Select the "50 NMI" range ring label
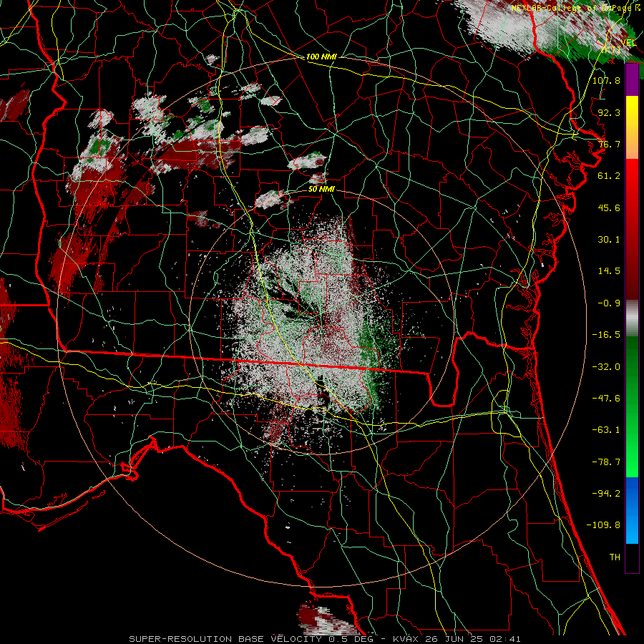 click(x=321, y=189)
